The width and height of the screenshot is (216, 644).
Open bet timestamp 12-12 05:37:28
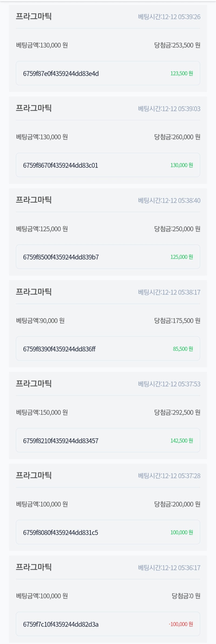click(169, 476)
